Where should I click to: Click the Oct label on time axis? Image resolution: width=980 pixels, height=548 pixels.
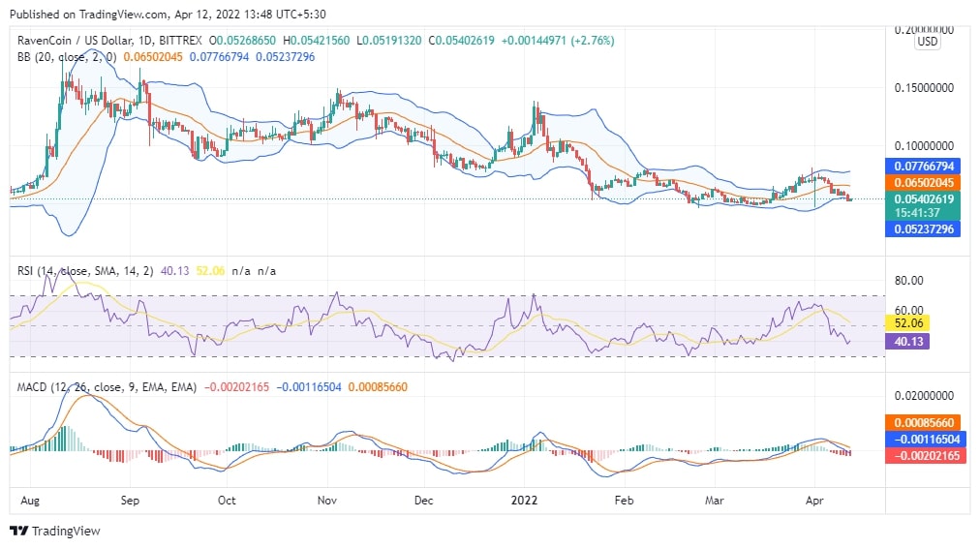(x=227, y=501)
